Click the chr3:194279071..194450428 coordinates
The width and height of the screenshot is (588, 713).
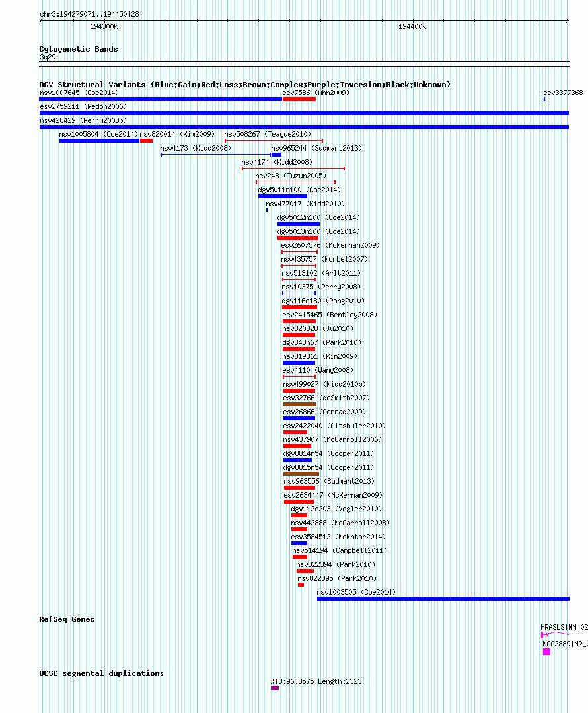(x=89, y=14)
